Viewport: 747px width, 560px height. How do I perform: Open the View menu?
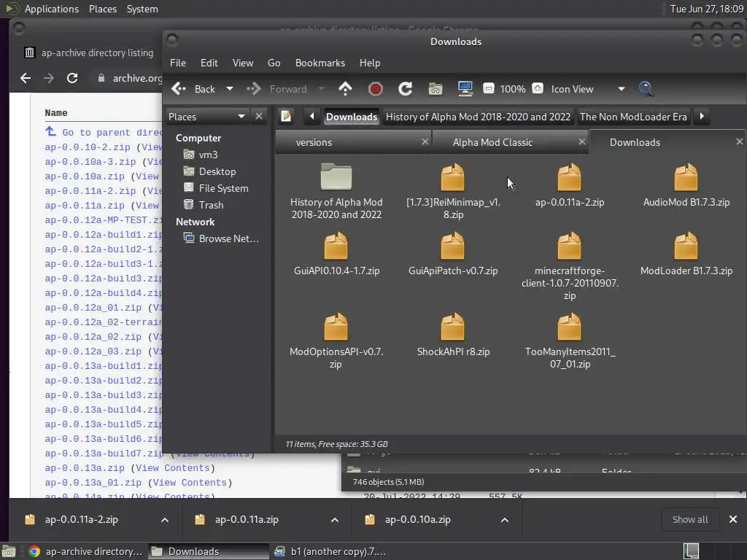(x=242, y=63)
